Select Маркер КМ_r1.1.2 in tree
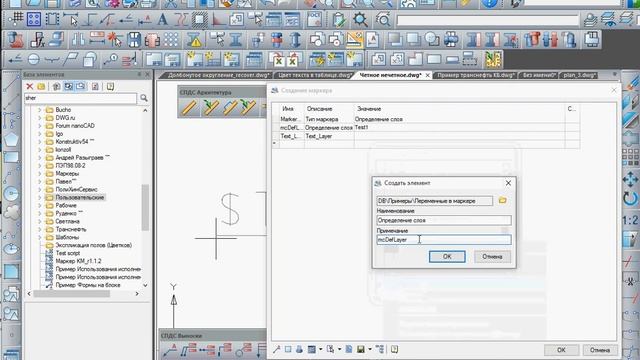The image size is (640, 360). pyautogui.click(x=78, y=261)
